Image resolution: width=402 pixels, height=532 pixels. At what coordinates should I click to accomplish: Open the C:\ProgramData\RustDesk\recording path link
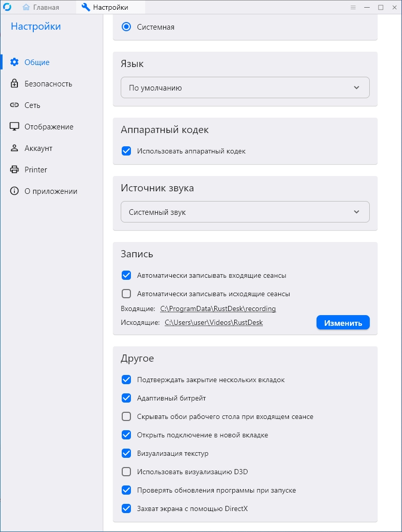tap(218, 308)
